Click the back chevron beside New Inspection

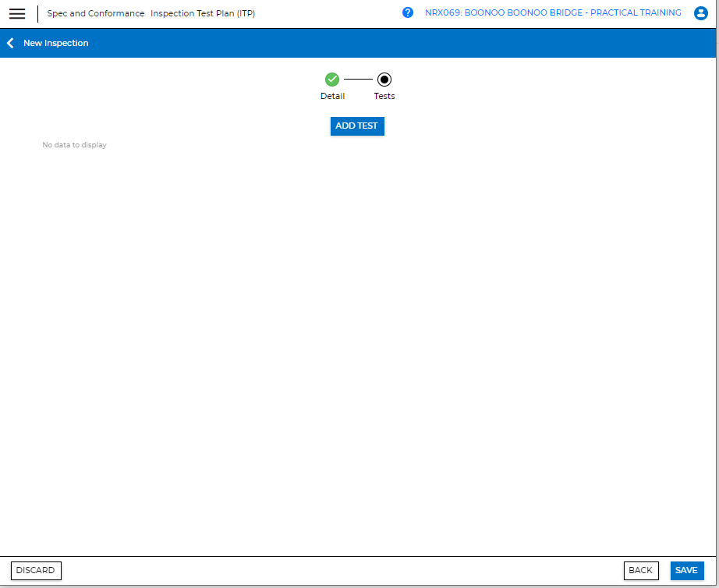[x=10, y=43]
